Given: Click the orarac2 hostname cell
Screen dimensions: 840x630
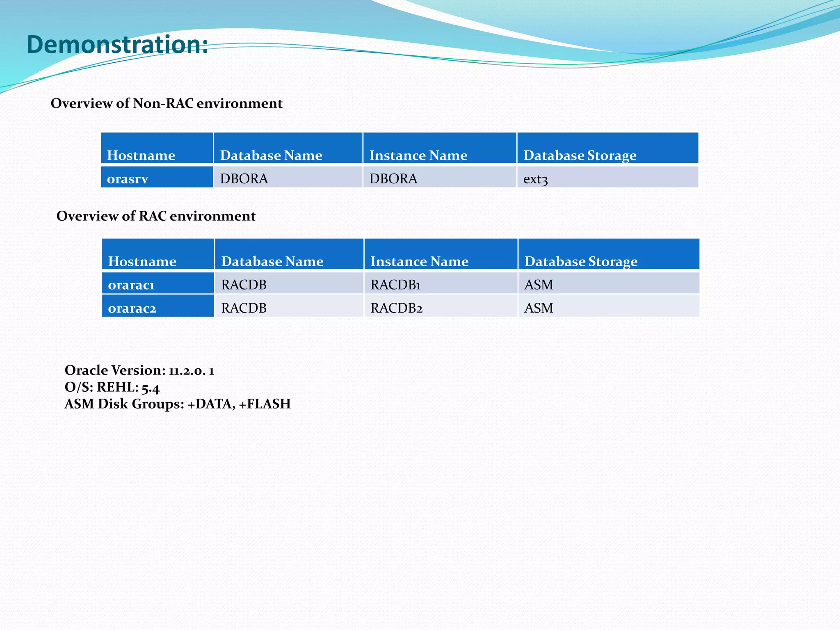Looking at the screenshot, I should pyautogui.click(x=132, y=308).
